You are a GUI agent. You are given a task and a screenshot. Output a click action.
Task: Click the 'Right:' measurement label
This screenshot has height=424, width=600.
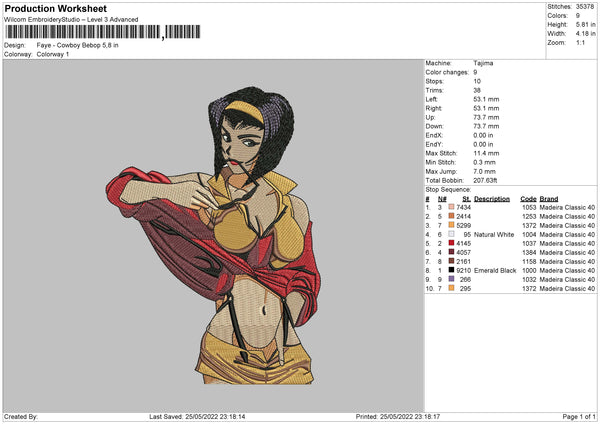click(434, 108)
